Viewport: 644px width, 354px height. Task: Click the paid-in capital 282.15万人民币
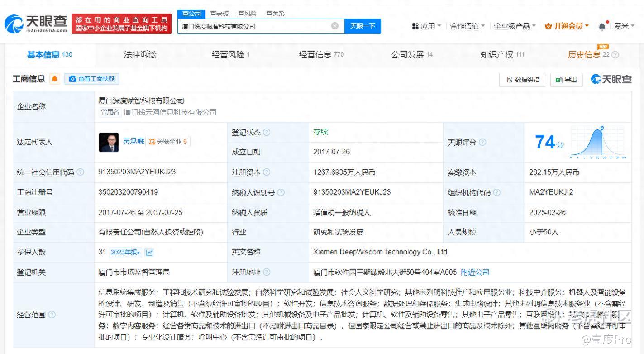[554, 172]
